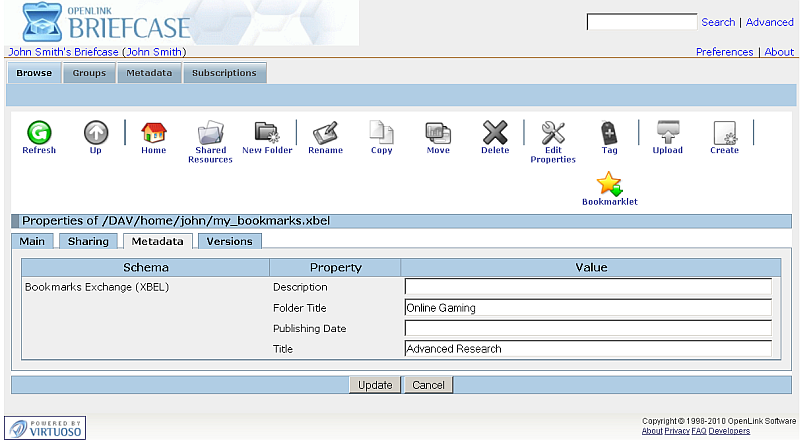Open Shared Resources folder
Screen dimensions: 800x441
pos(210,133)
